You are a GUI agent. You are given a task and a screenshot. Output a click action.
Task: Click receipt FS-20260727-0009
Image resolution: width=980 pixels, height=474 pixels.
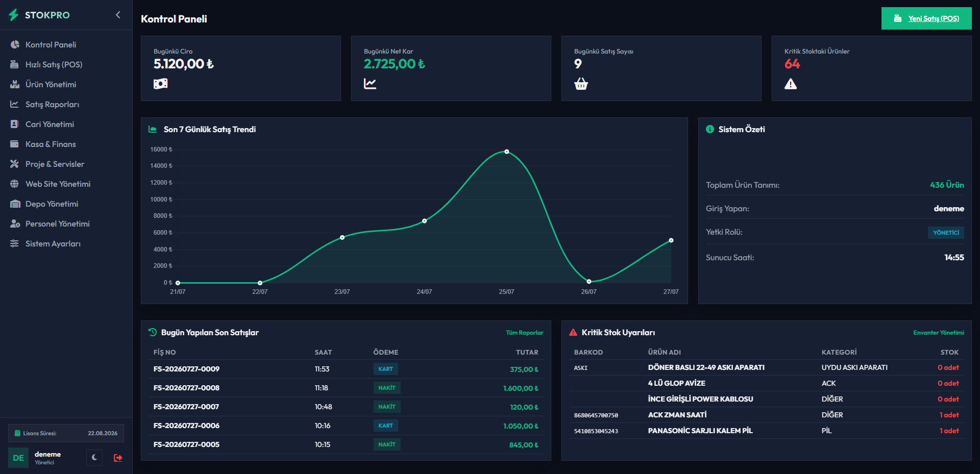tap(186, 369)
